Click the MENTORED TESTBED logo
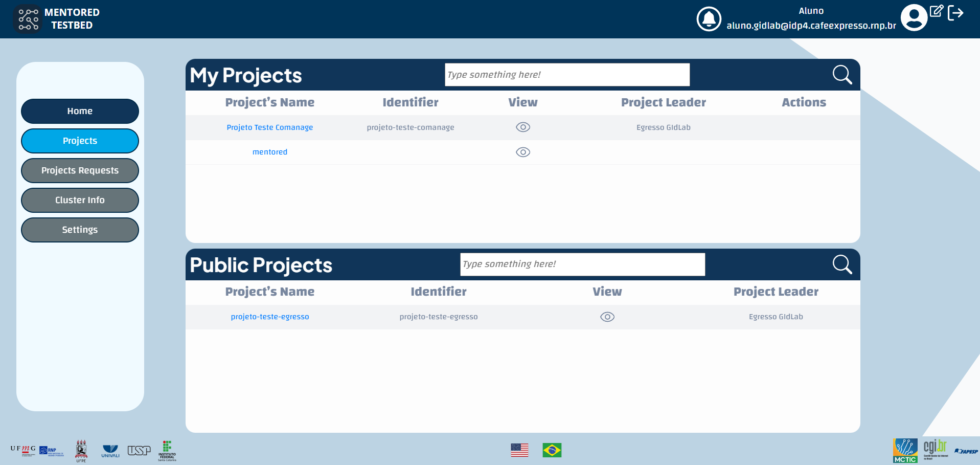This screenshot has width=980, height=465. pyautogui.click(x=28, y=18)
